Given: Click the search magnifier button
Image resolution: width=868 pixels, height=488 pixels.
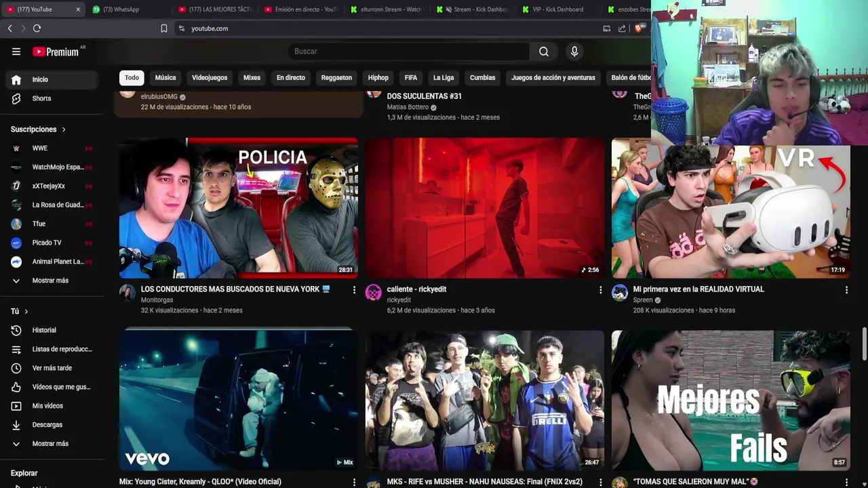Looking at the screenshot, I should 544,52.
